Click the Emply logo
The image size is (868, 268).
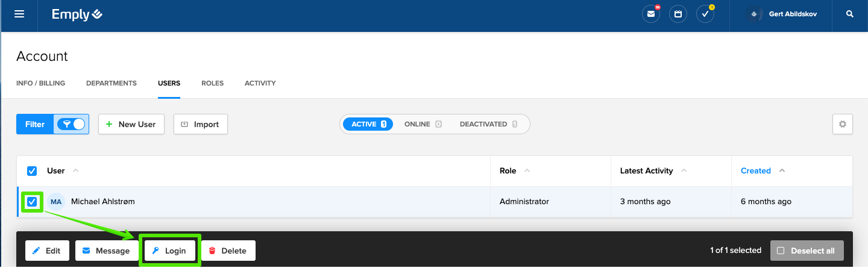tap(77, 14)
